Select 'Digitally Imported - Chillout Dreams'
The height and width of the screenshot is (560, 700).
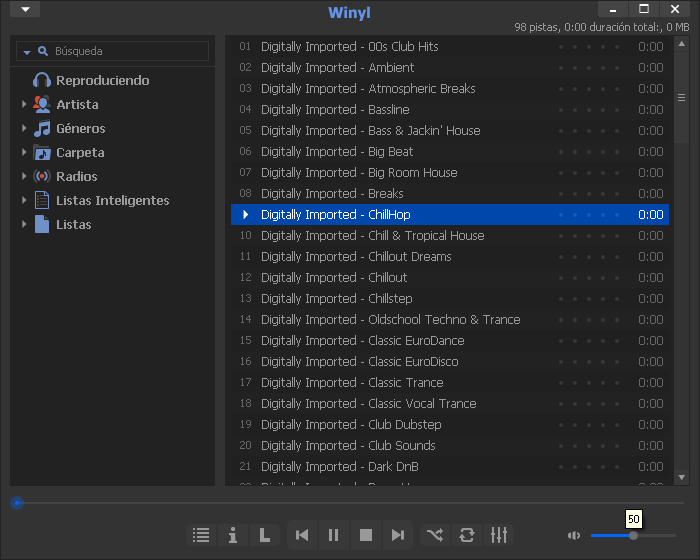(x=450, y=256)
